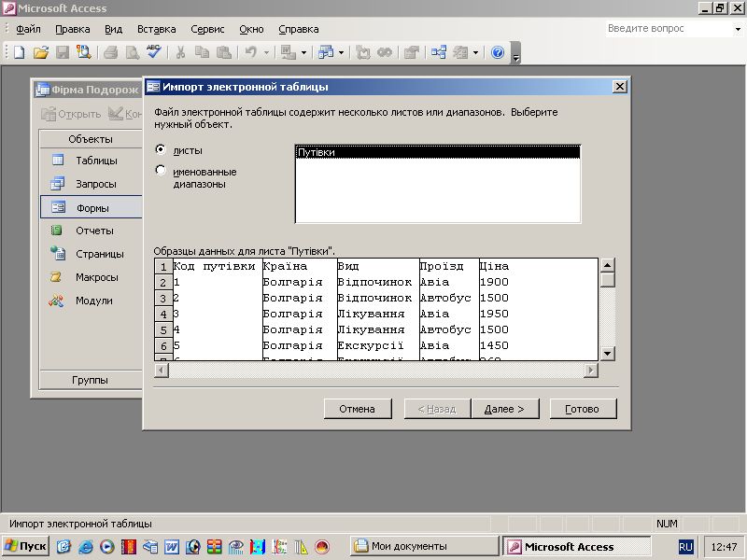Click the Internet Explorer quick launch icon
The height and width of the screenshot is (560, 747).
click(85, 547)
